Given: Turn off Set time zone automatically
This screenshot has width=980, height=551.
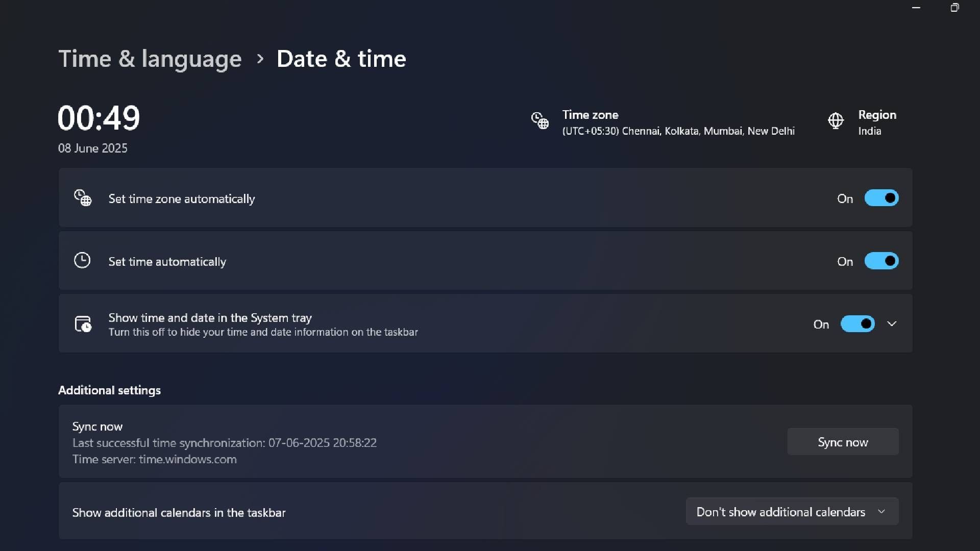Looking at the screenshot, I should 881,198.
